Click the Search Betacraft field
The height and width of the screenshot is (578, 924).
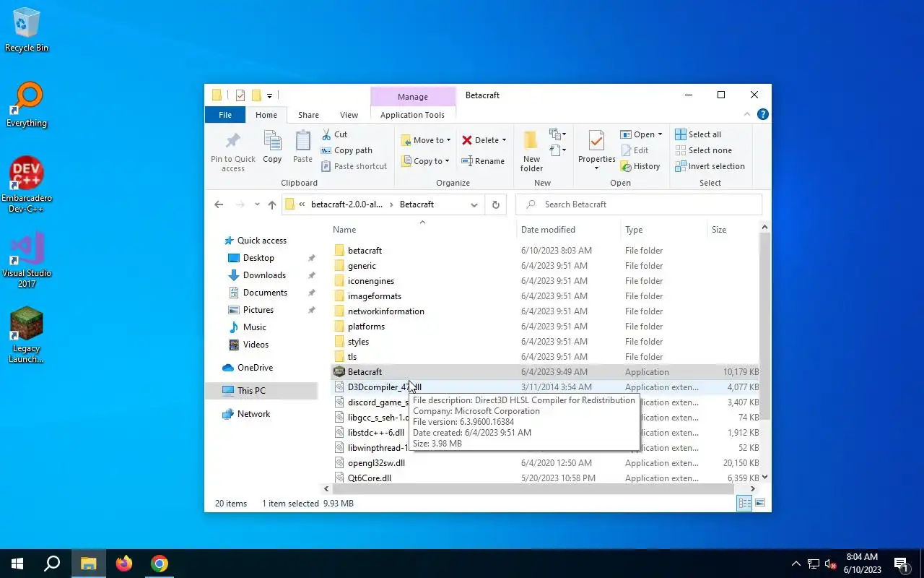639,204
